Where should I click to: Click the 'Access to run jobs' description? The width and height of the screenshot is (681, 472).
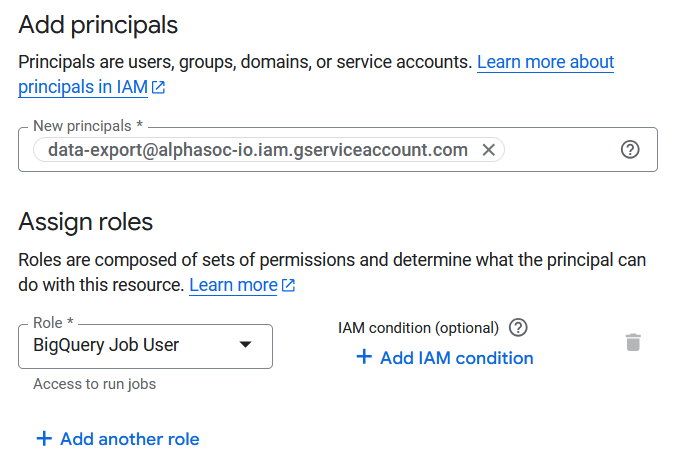pyautogui.click(x=95, y=384)
